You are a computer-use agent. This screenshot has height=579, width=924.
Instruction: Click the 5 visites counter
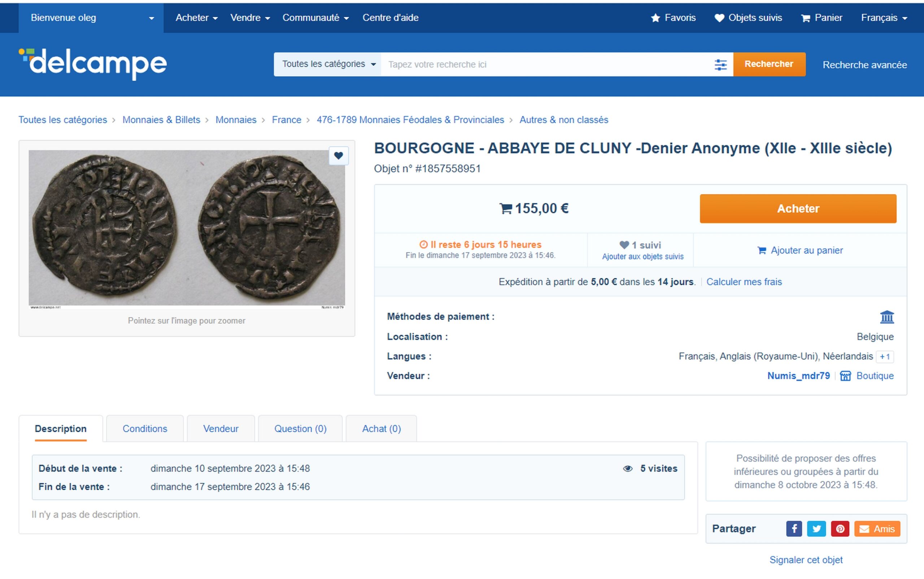[650, 468]
